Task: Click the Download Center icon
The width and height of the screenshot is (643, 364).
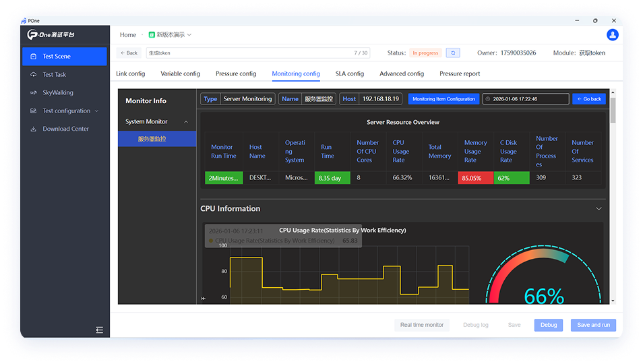Action: tap(34, 129)
